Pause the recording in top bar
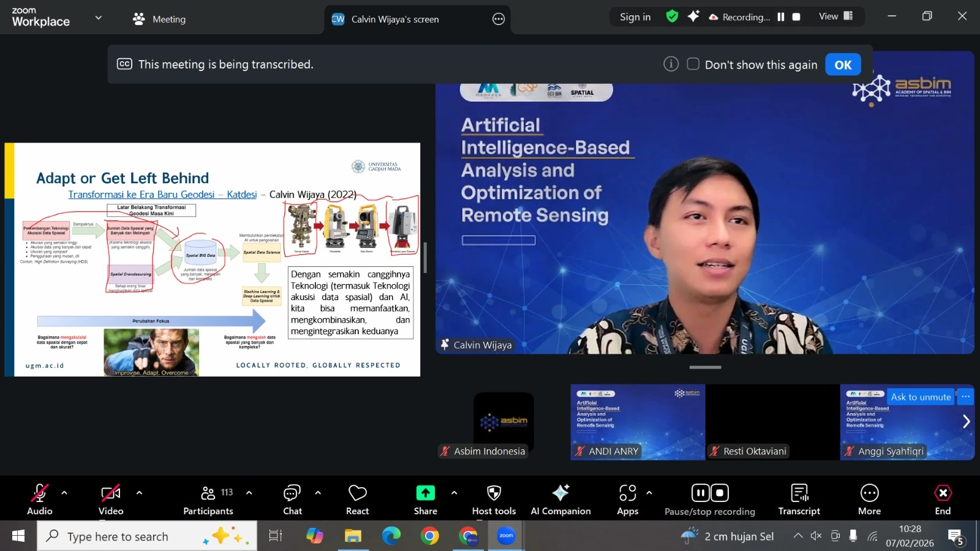The image size is (980, 551). (x=781, y=17)
